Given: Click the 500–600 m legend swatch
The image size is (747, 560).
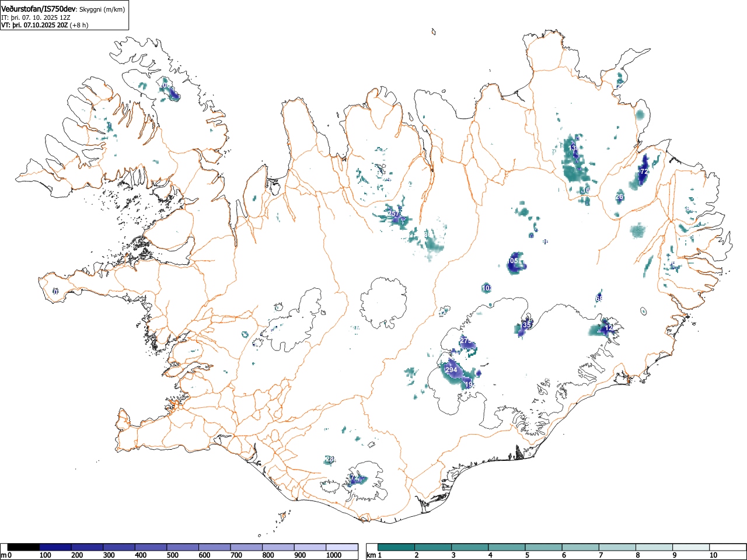Looking at the screenshot, I should tap(183, 547).
